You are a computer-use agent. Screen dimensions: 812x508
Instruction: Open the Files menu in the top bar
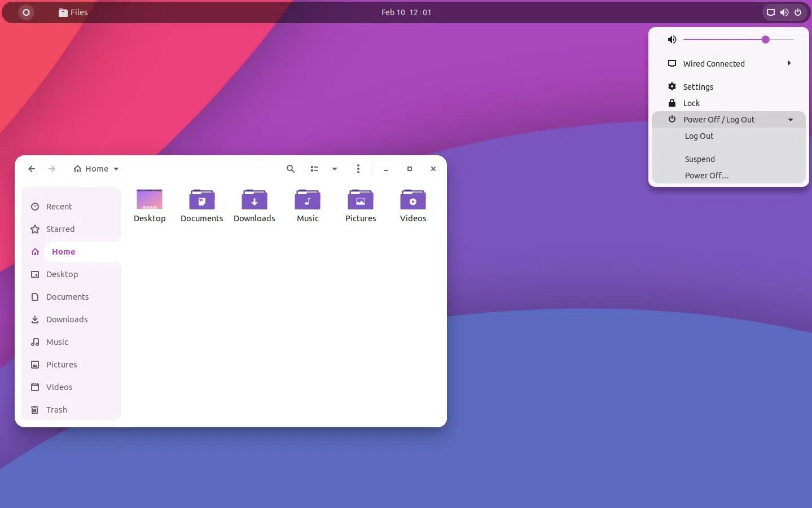point(73,12)
